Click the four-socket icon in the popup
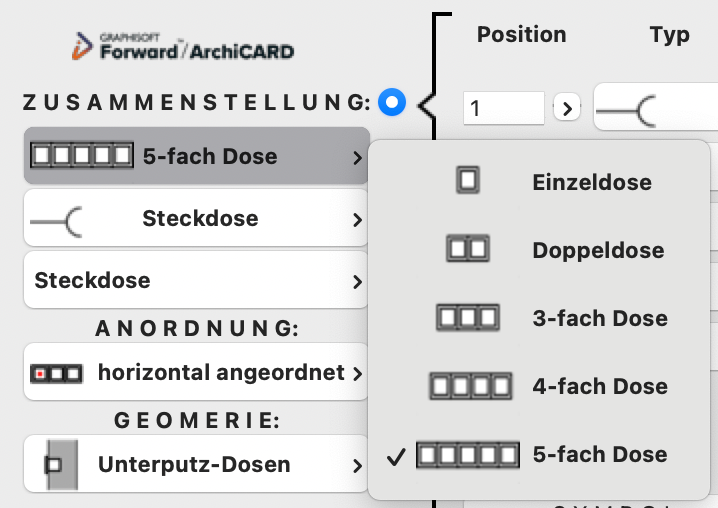 click(x=469, y=386)
